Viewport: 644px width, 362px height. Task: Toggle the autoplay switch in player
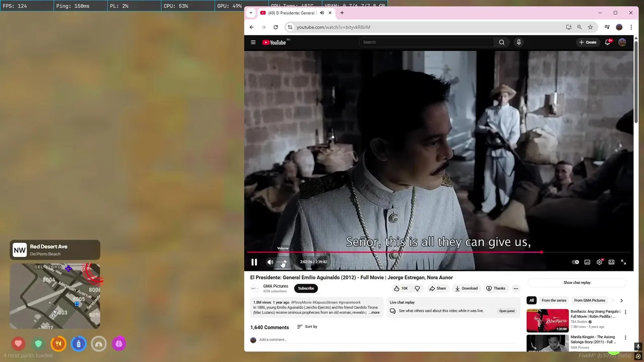coord(575,262)
